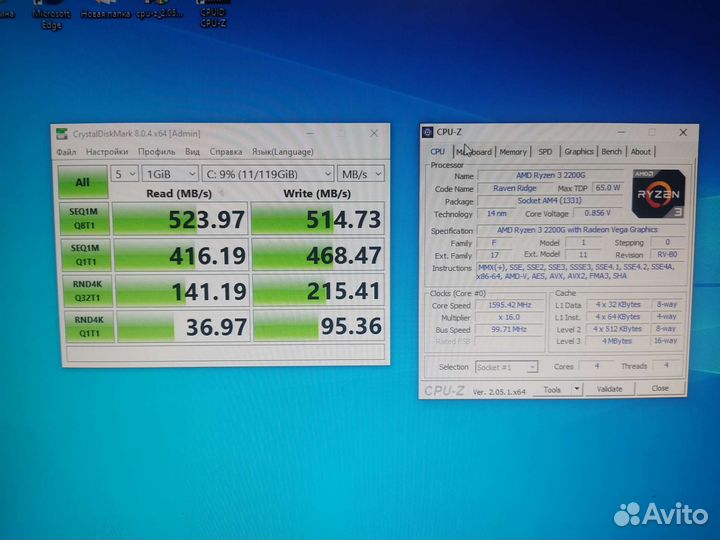720x540 pixels.
Task: Switch to the About tab in CPU-Z
Action: click(641, 151)
